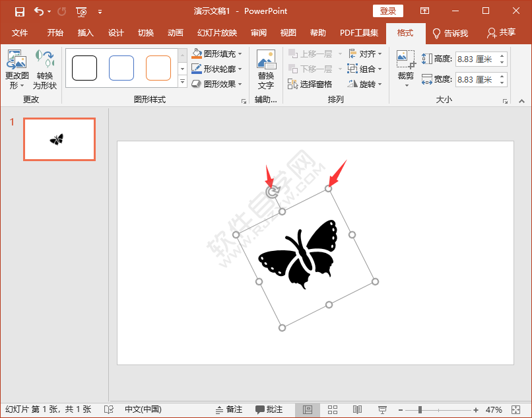Viewport: 532px width, 418px height.
Task: Open the Notes 备注 icon in status bar
Action: pos(229,409)
